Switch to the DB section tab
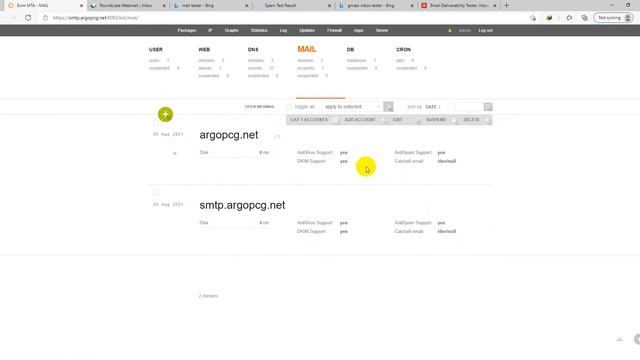 tap(350, 49)
